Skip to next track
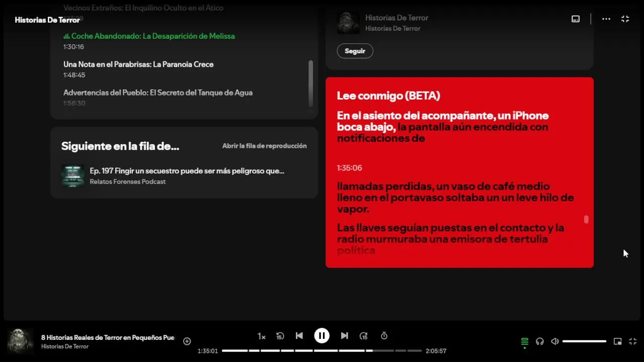The width and height of the screenshot is (644, 362). [x=345, y=336]
